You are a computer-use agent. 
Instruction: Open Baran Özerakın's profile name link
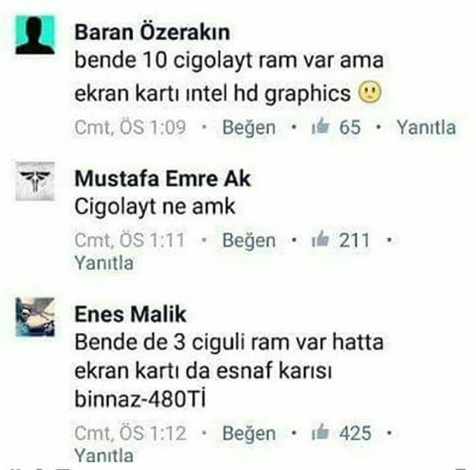click(152, 32)
